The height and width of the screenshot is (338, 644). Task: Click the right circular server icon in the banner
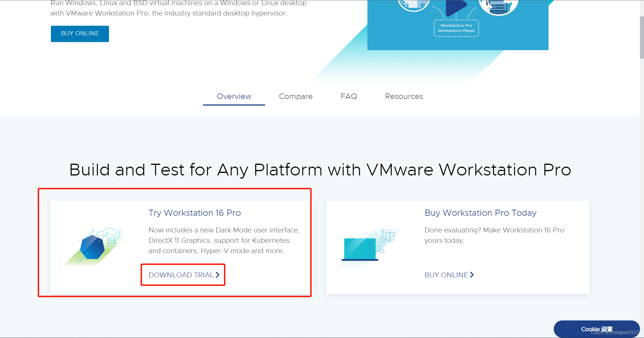pyautogui.click(x=498, y=6)
